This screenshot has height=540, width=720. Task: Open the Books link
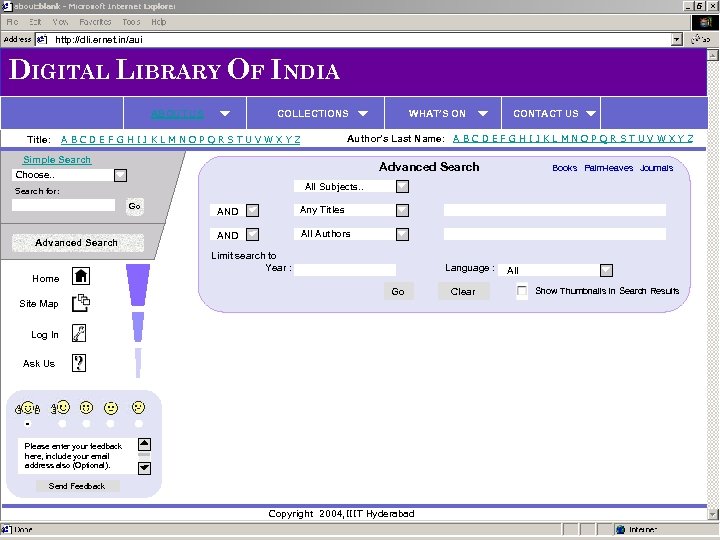click(x=564, y=168)
